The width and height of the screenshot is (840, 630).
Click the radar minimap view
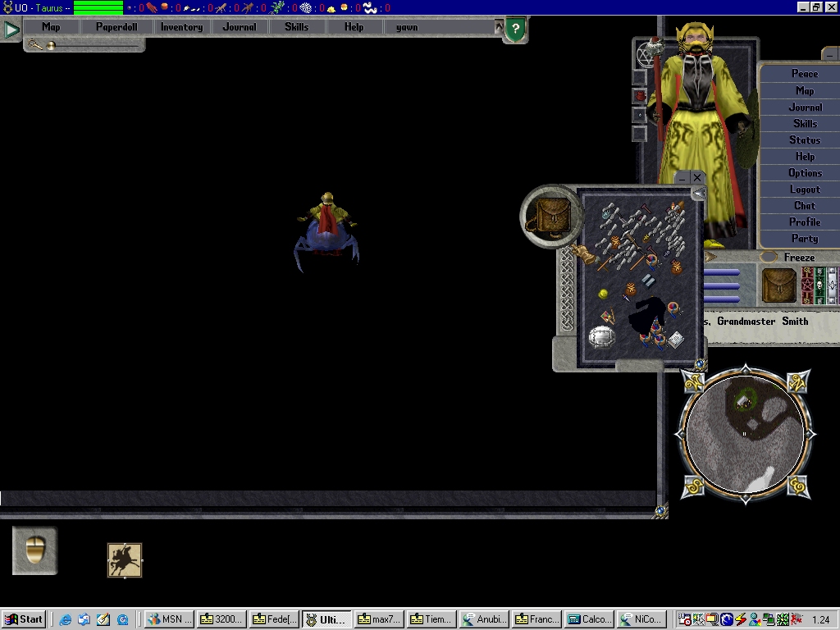pyautogui.click(x=745, y=432)
